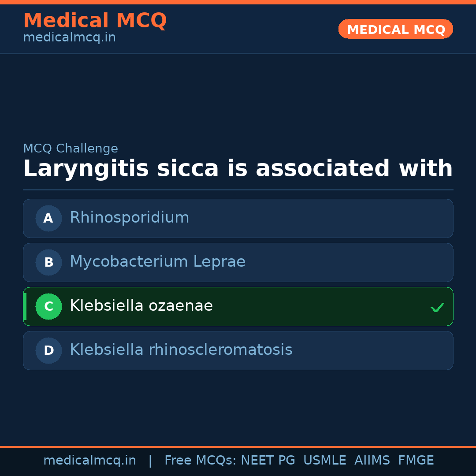Click the green bar beside option C
The width and height of the screenshot is (476, 476).
(x=25, y=306)
